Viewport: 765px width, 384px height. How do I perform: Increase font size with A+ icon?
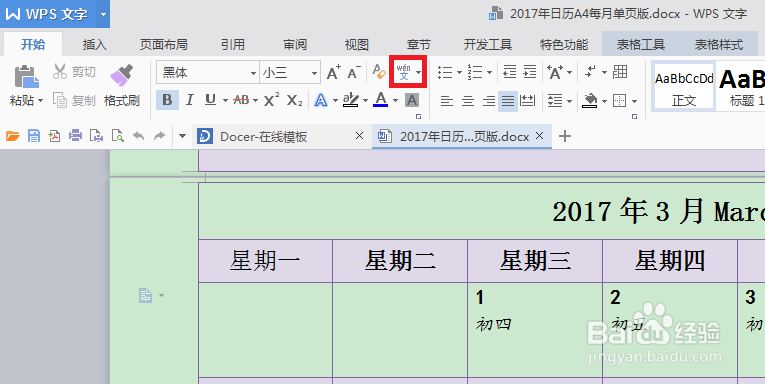(334, 73)
